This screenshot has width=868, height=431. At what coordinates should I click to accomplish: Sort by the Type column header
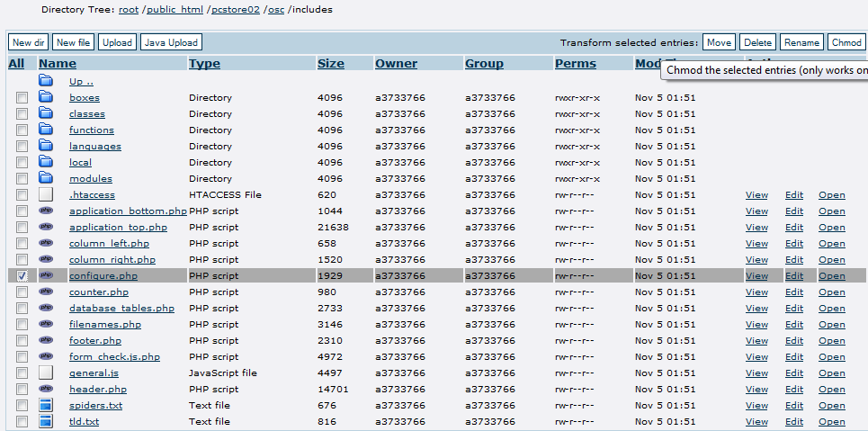[204, 64]
